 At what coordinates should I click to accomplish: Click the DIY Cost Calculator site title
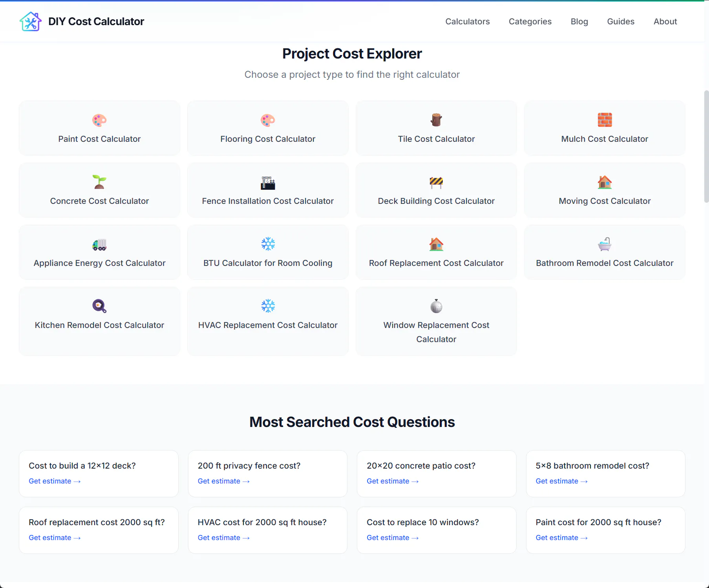96,22
